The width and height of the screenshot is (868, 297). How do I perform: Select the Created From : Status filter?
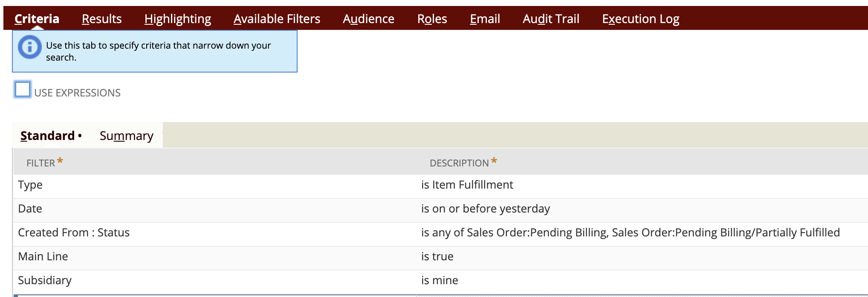pyautogui.click(x=74, y=233)
